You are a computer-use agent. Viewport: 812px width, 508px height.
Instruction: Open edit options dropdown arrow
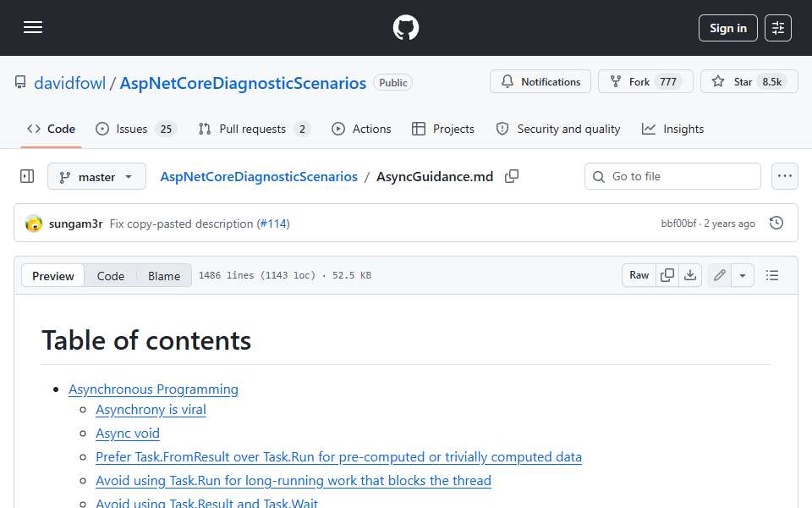pyautogui.click(x=743, y=275)
